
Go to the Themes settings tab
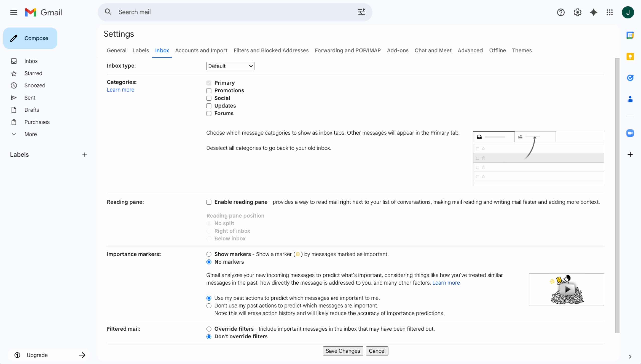pos(522,50)
